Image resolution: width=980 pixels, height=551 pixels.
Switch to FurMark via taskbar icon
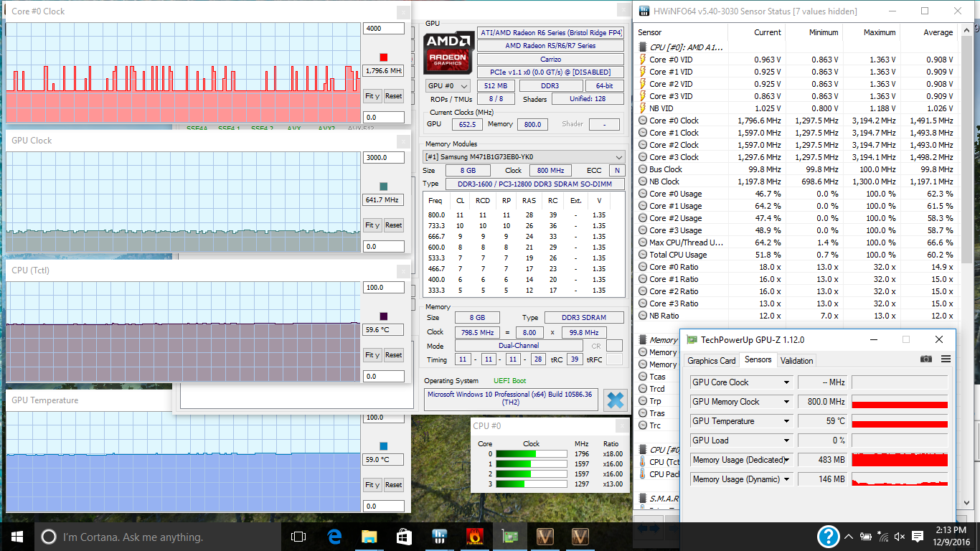click(474, 537)
